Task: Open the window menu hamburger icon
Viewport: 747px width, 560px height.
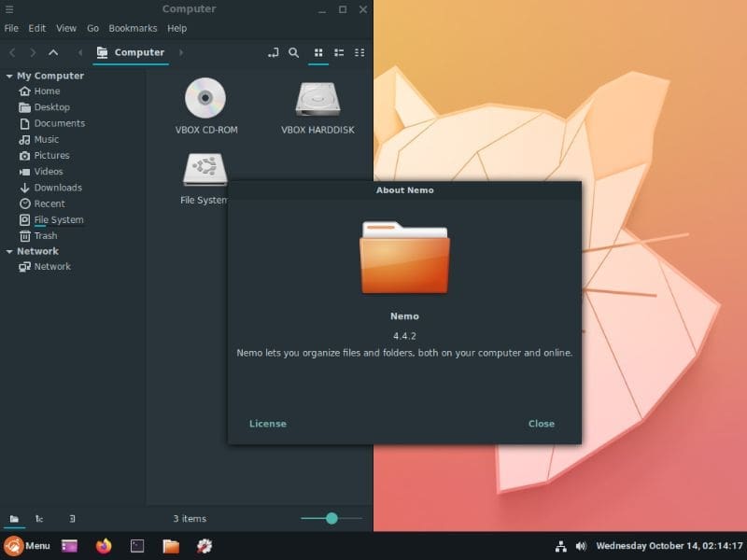Action: pos(9,9)
